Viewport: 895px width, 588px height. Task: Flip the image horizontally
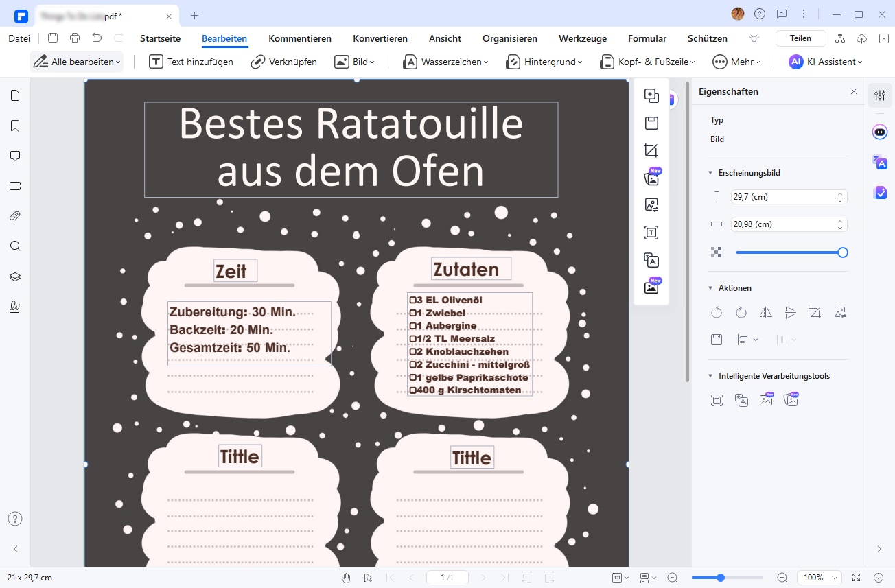[766, 313]
